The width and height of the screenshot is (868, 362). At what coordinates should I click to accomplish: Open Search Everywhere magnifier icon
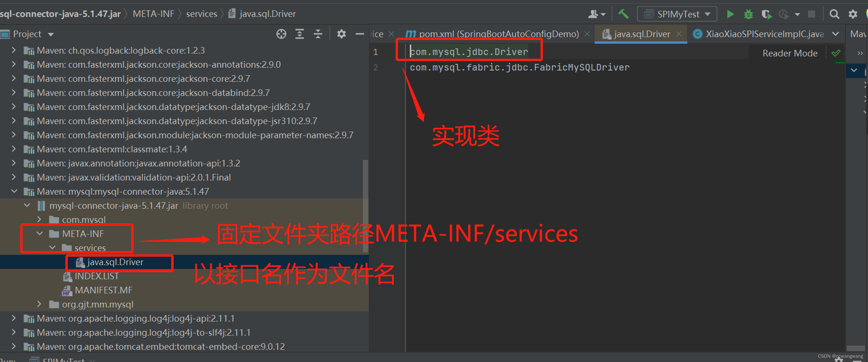click(x=834, y=14)
